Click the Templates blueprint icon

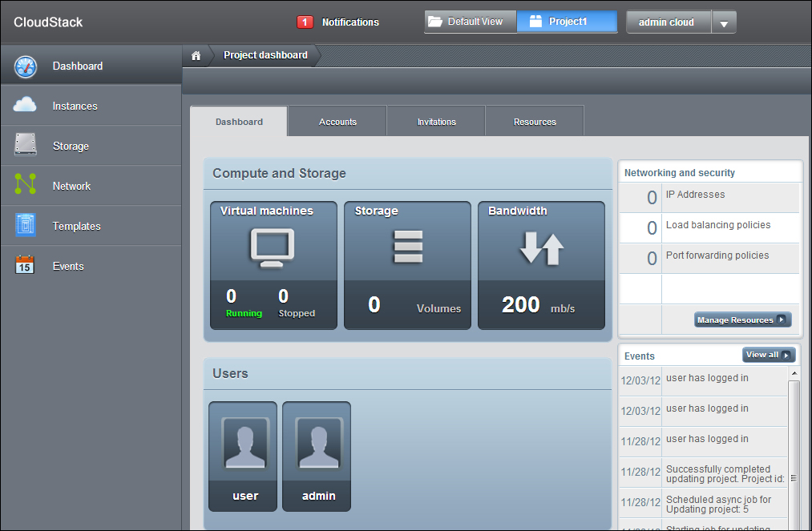click(x=26, y=225)
